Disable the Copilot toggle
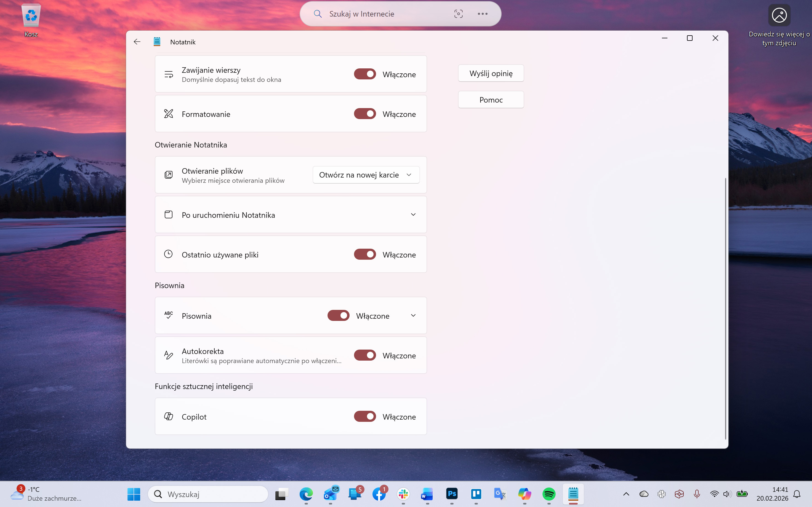This screenshot has height=507, width=812. click(365, 417)
